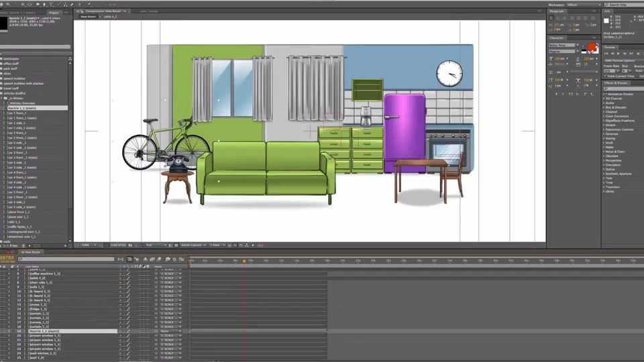Open parent dropdown for bicycle layer 19
The height and width of the screenshot is (362, 644).
click(170, 330)
